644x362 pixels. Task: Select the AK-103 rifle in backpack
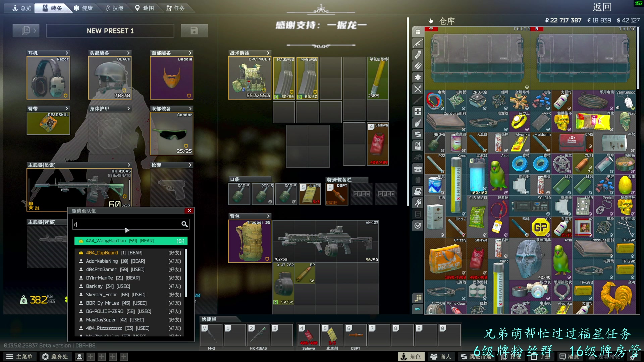click(326, 241)
